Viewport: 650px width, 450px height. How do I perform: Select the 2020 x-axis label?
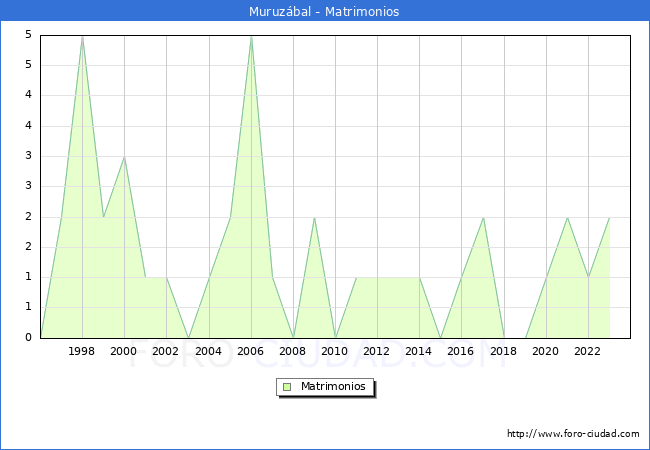point(546,351)
